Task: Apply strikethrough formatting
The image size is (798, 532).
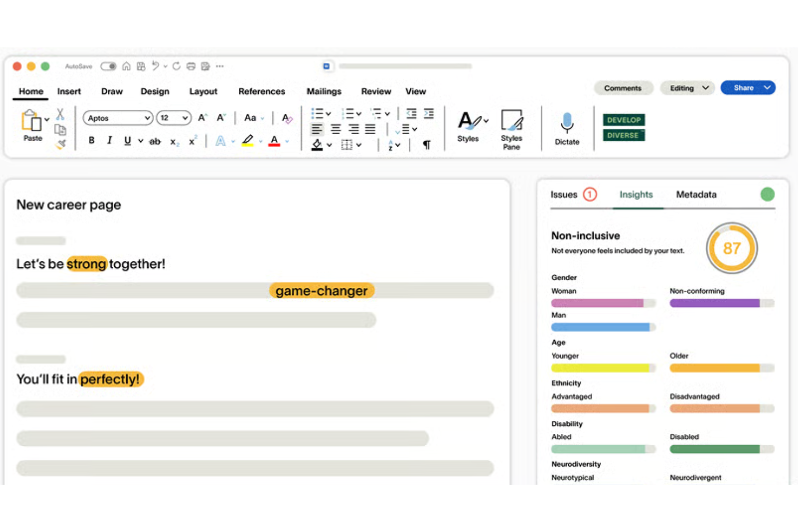Action: pos(155,141)
